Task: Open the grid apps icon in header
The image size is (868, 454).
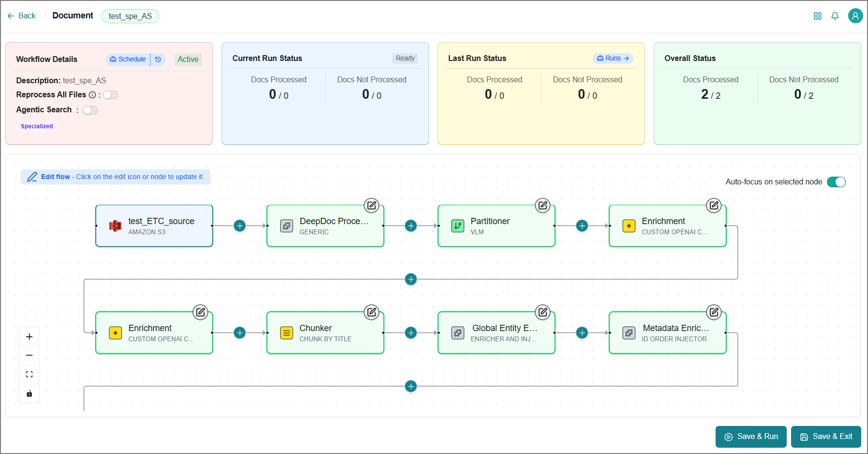Action: click(x=818, y=16)
